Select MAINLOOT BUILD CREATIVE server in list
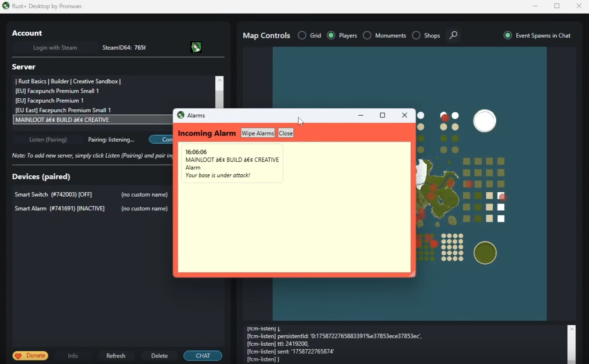589x364 pixels. coord(93,120)
